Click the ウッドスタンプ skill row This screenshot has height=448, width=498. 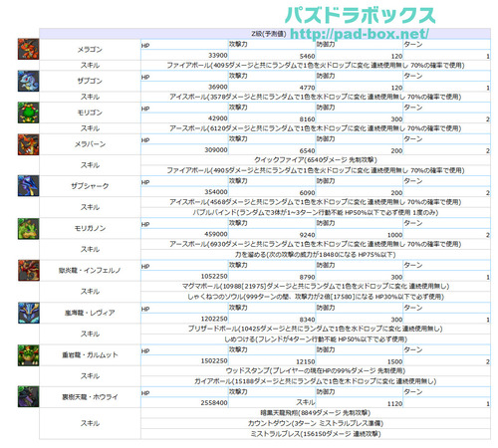click(316, 370)
